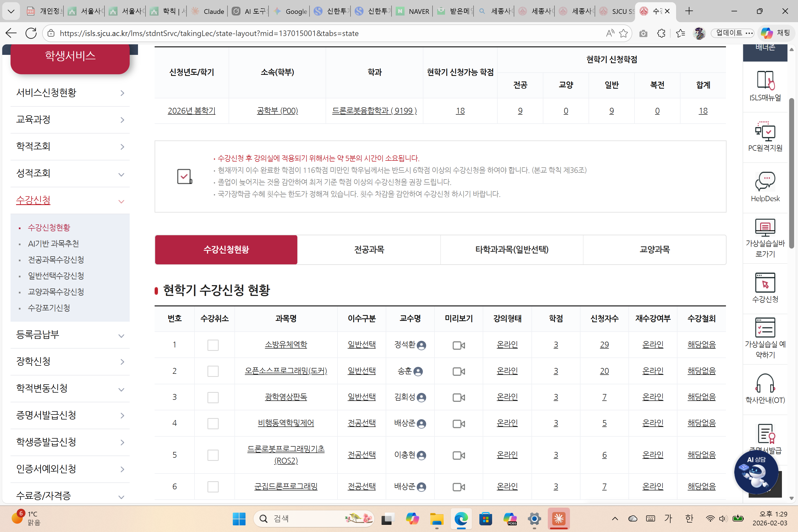Click the 학사안내(OT) headphone icon
Image resolution: width=798 pixels, height=532 pixels.
(x=765, y=383)
